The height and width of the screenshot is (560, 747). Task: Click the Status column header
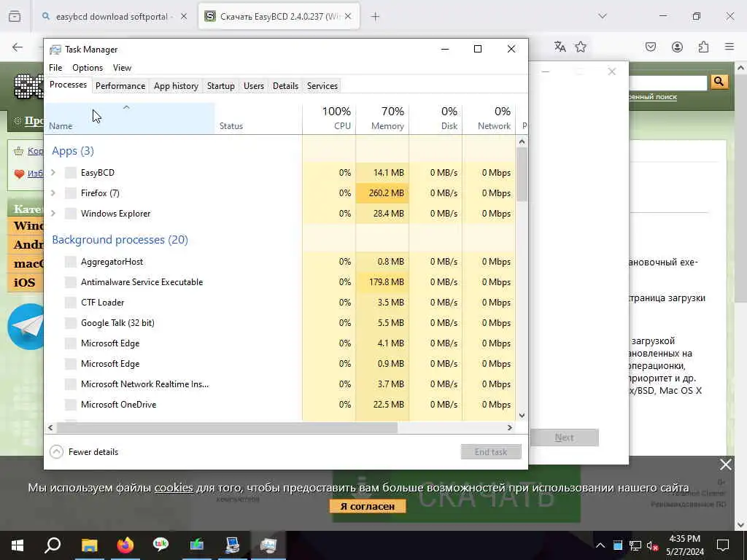click(x=258, y=118)
